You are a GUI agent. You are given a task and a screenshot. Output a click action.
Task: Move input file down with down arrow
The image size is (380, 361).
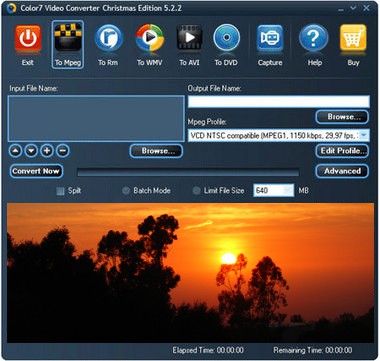(31, 151)
